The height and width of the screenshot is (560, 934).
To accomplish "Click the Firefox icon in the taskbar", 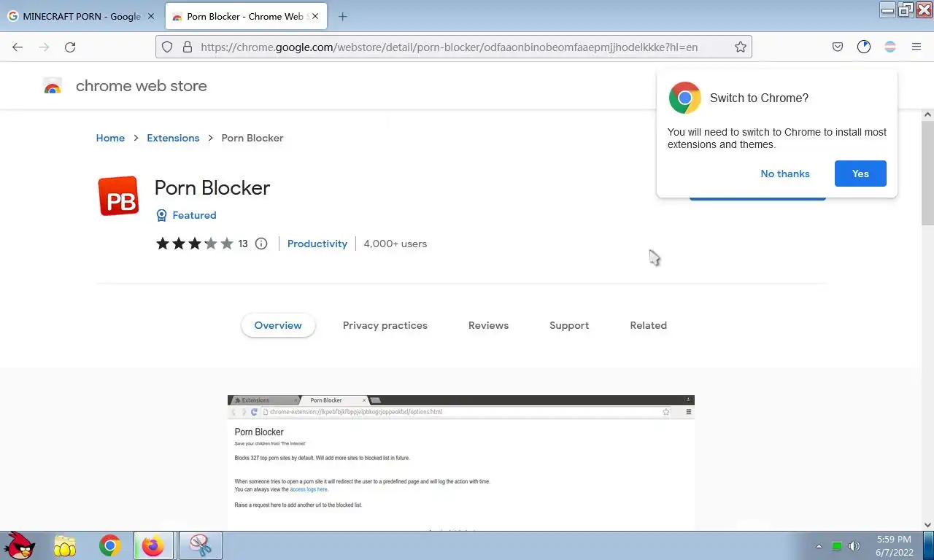I will tap(153, 545).
